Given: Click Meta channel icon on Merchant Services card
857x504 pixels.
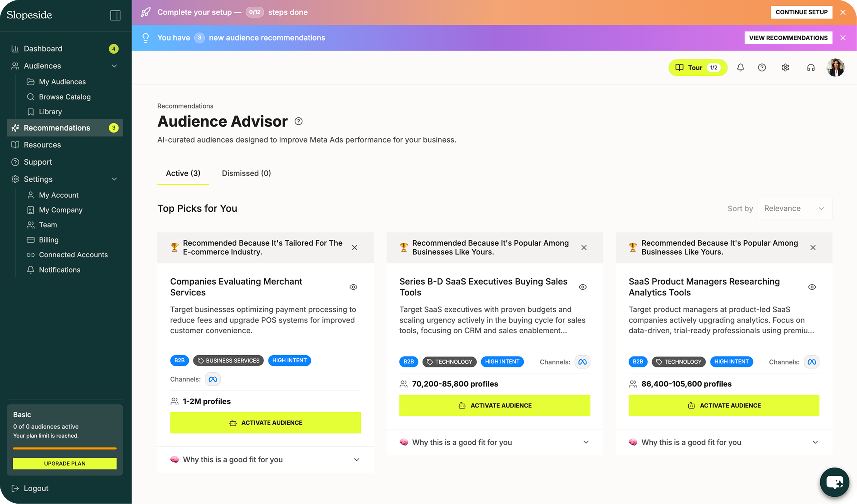Looking at the screenshot, I should [x=213, y=379].
